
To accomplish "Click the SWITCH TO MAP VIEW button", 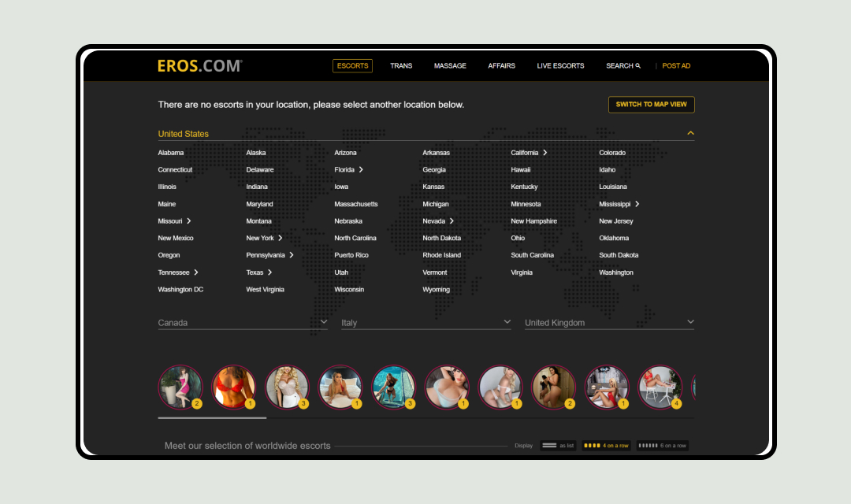I will [651, 104].
